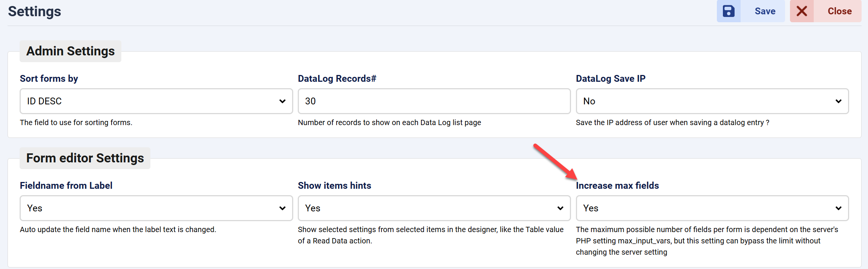Click the chevron arrow in Fieldname from Label
The width and height of the screenshot is (868, 269).
click(x=282, y=208)
